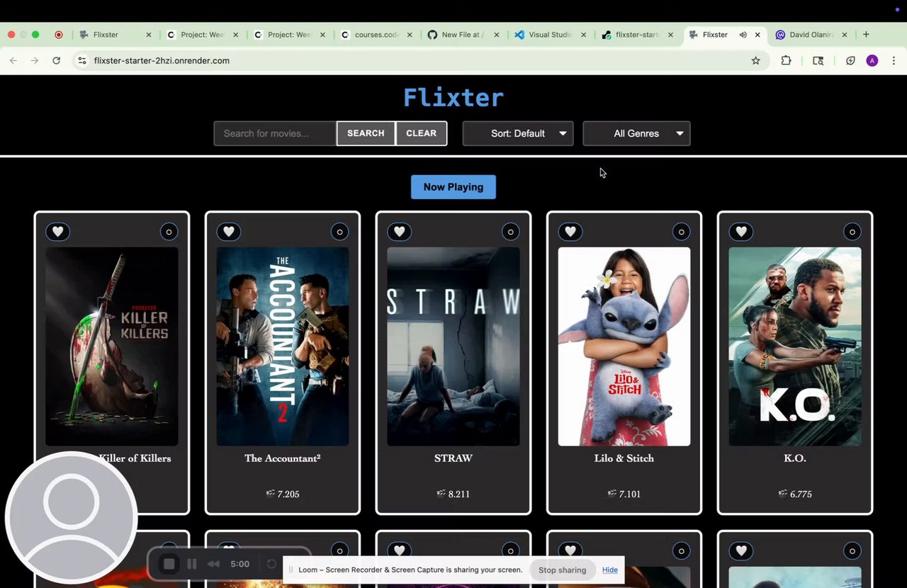Stop the Loom recording with the square button
Screen dimensions: 907x588
tap(169, 564)
